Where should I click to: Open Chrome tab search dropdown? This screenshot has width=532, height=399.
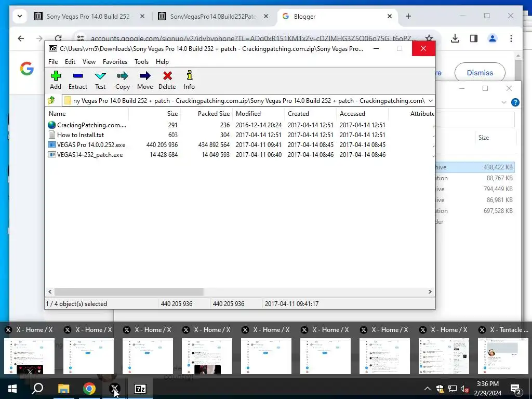20,16
